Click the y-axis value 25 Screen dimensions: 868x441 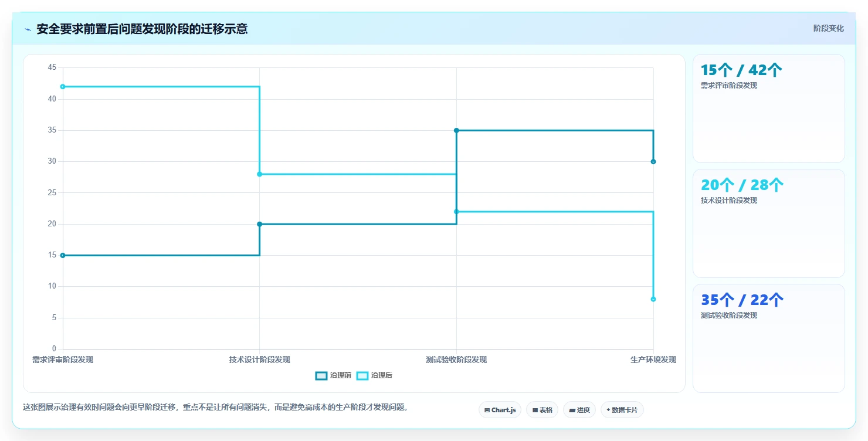tap(52, 193)
